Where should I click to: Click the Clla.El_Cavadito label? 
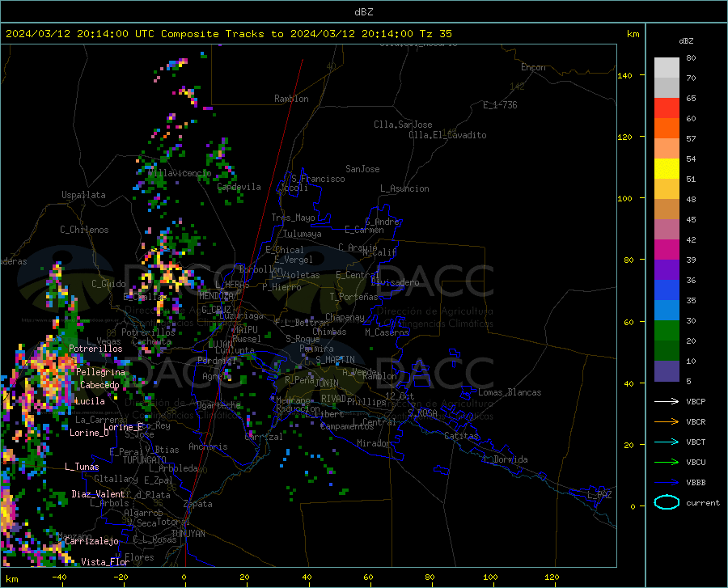point(447,135)
